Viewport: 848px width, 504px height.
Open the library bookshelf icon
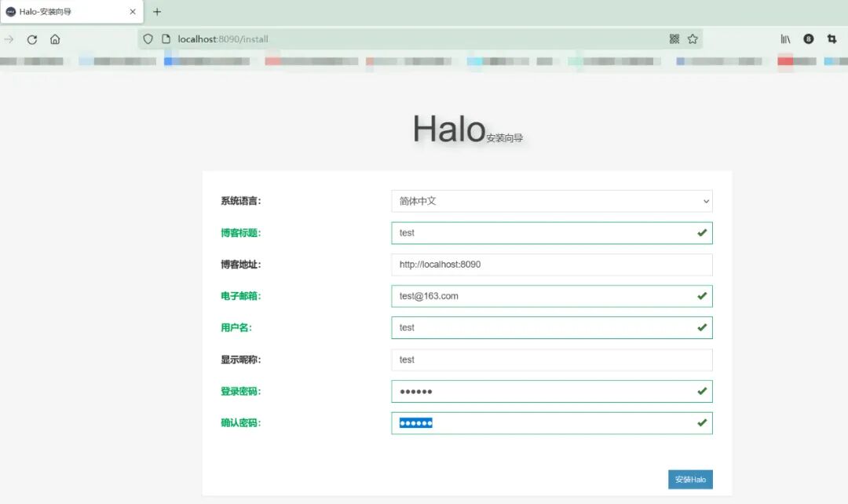pyautogui.click(x=785, y=39)
